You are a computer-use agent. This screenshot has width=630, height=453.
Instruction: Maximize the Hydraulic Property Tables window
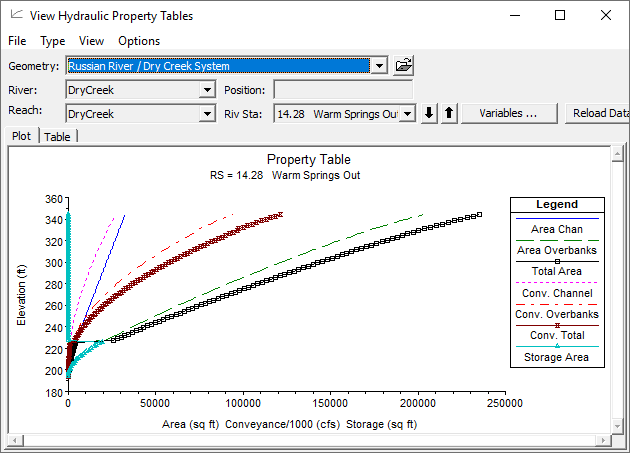(560, 16)
